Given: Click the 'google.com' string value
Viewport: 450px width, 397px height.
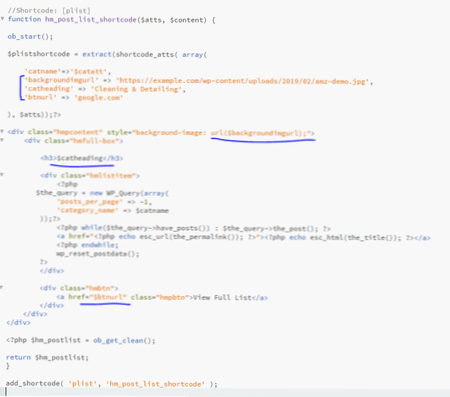Looking at the screenshot, I should [x=99, y=98].
